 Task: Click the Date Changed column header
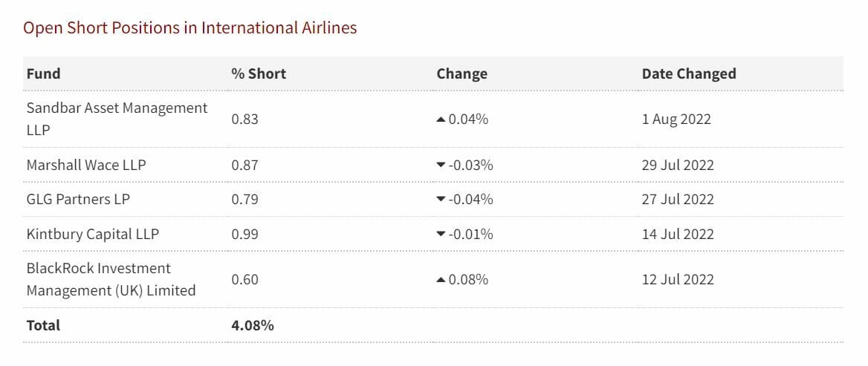pos(689,73)
